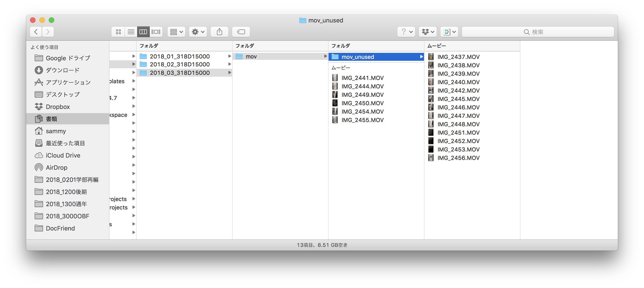Expand arrow next to the mov folder
This screenshot has height=288, width=644.
coord(325,56)
